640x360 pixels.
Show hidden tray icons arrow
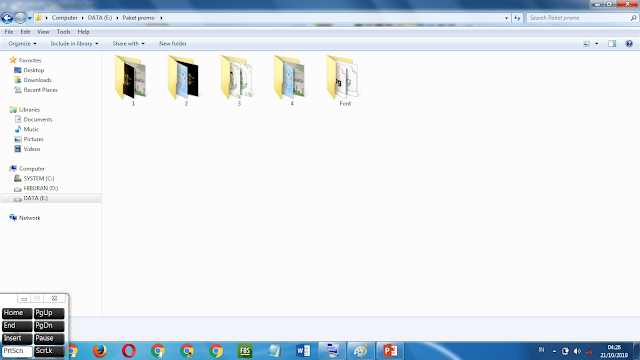[x=554, y=351]
